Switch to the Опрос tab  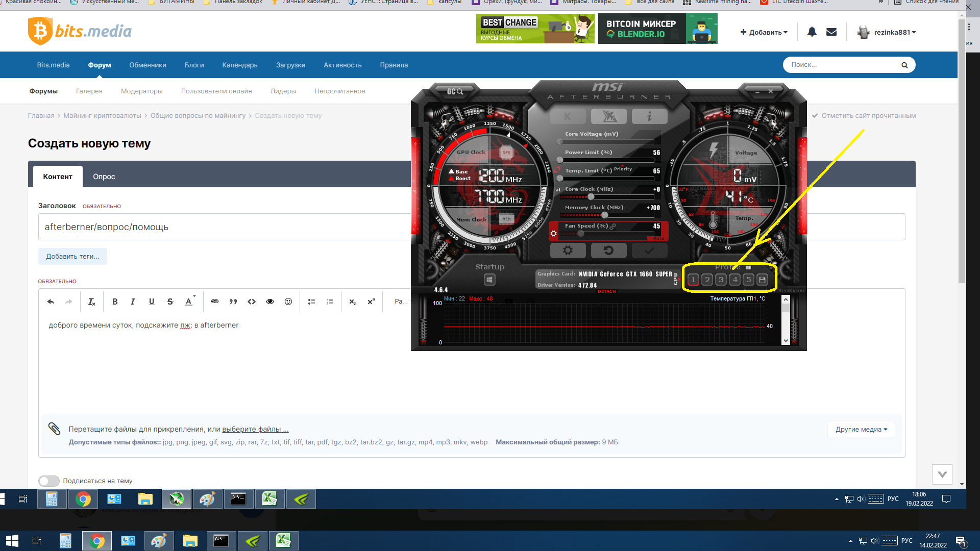pos(104,177)
